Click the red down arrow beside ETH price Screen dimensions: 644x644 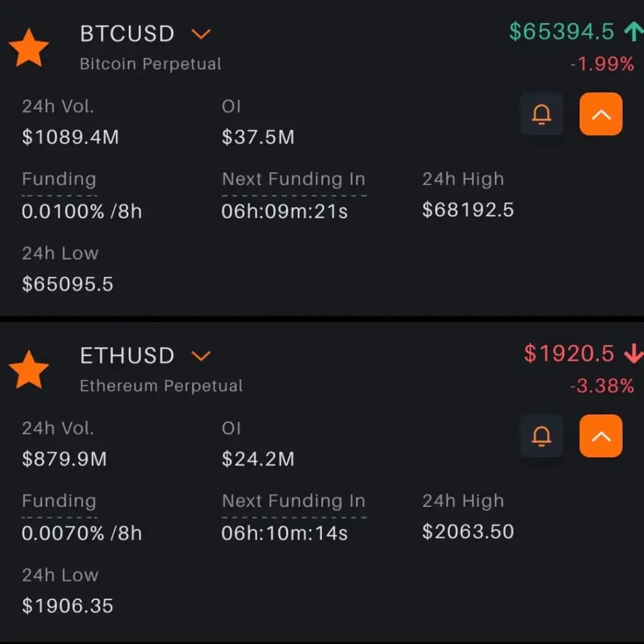click(x=632, y=354)
